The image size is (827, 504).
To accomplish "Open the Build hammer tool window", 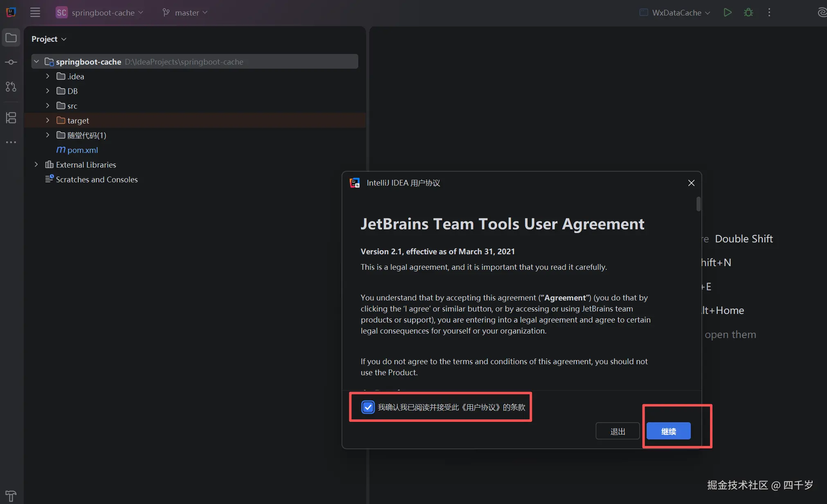I will click(11, 495).
